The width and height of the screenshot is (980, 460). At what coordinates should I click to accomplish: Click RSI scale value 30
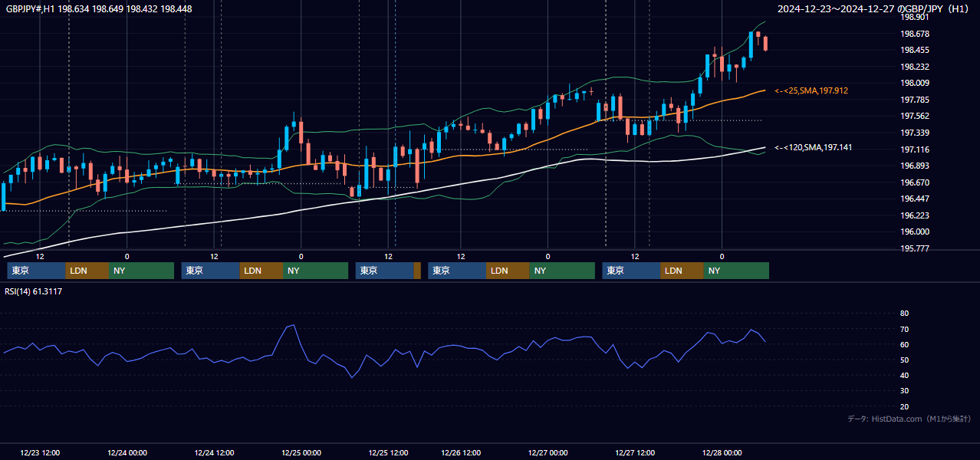tap(904, 391)
